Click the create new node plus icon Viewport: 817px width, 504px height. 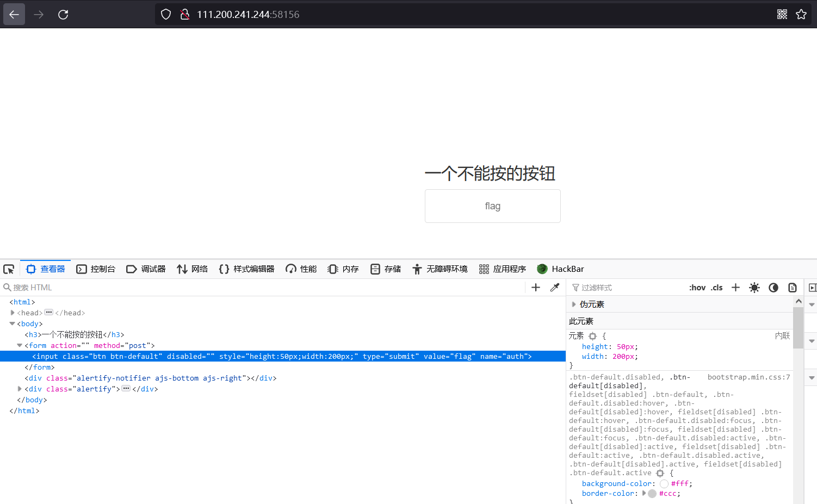pos(536,288)
